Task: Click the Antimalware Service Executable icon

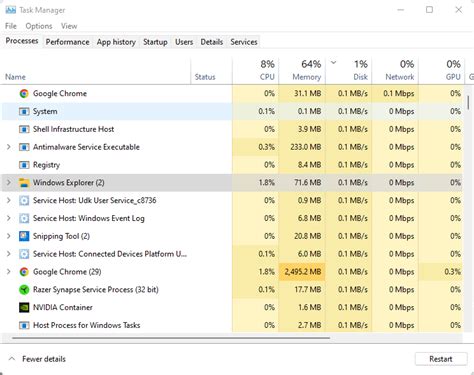Action: [24, 147]
